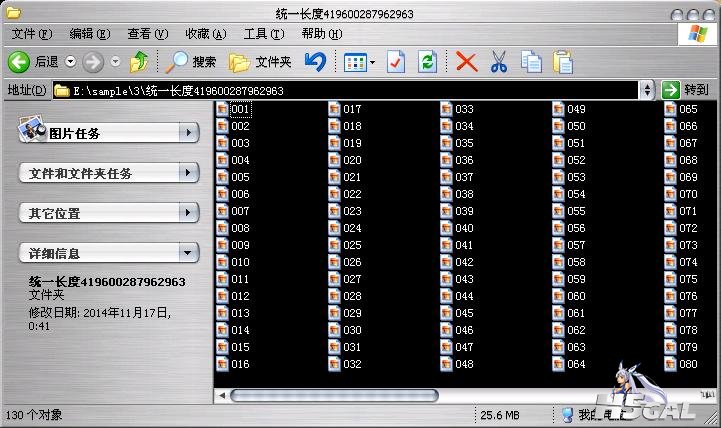This screenshot has width=721, height=428.
Task: Cut using the scissors icon
Action: (x=499, y=62)
